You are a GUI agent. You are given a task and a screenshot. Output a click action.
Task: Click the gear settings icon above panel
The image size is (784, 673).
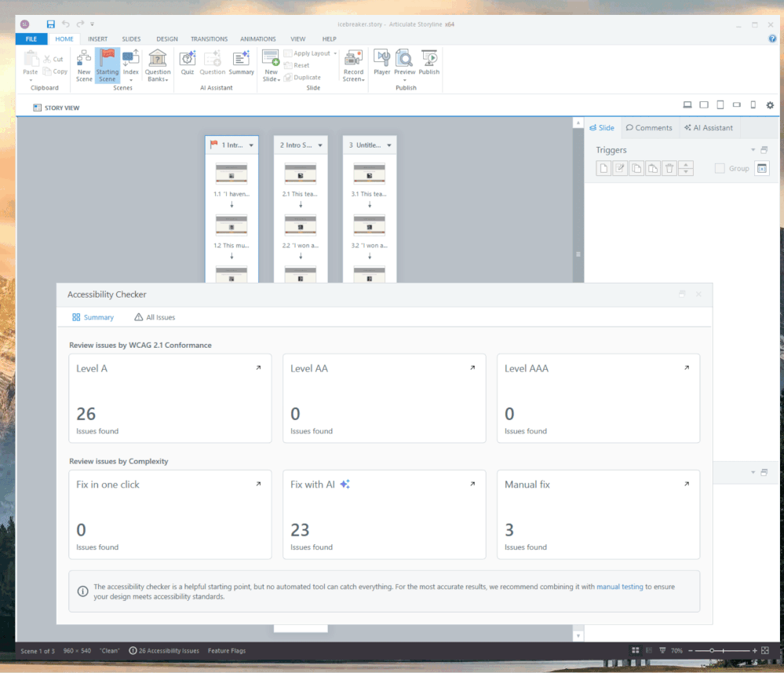click(x=770, y=105)
